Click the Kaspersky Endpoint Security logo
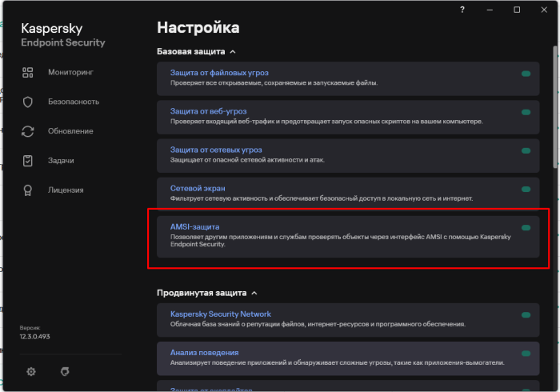This screenshot has height=392, width=560. [62, 34]
